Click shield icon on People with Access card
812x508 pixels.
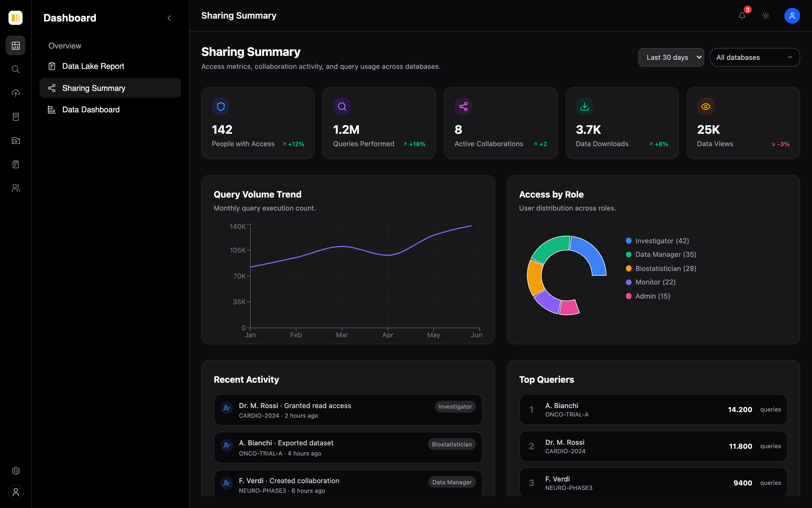tap(221, 106)
